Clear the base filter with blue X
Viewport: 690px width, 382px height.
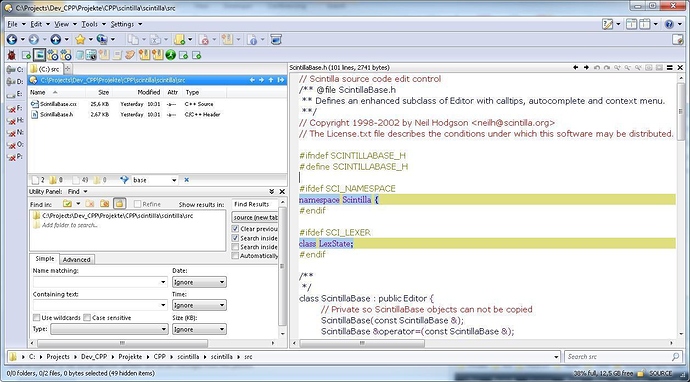187,180
